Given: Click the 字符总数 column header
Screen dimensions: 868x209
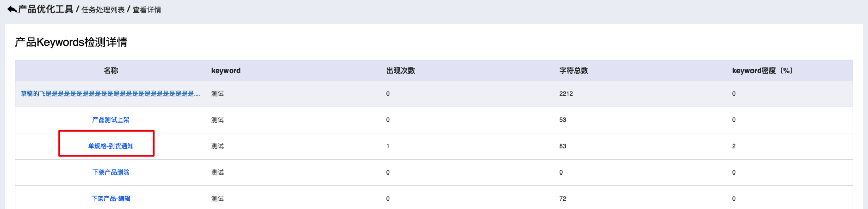Looking at the screenshot, I should [x=574, y=71].
